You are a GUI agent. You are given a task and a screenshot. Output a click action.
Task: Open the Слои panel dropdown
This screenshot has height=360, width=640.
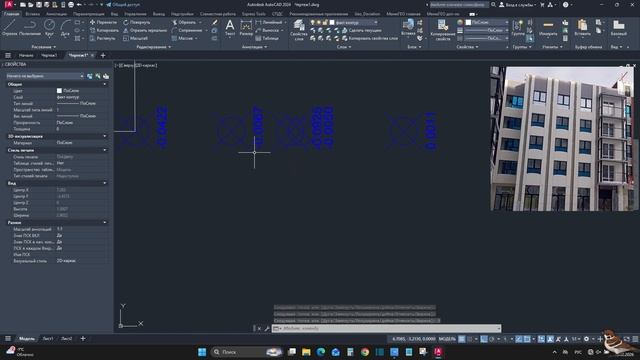tap(344, 47)
